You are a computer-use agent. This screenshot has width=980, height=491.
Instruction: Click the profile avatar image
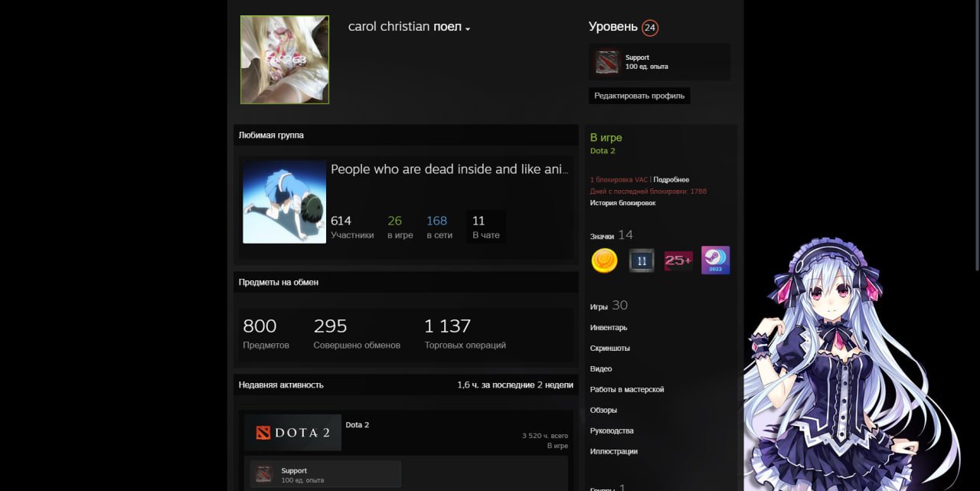coord(285,60)
